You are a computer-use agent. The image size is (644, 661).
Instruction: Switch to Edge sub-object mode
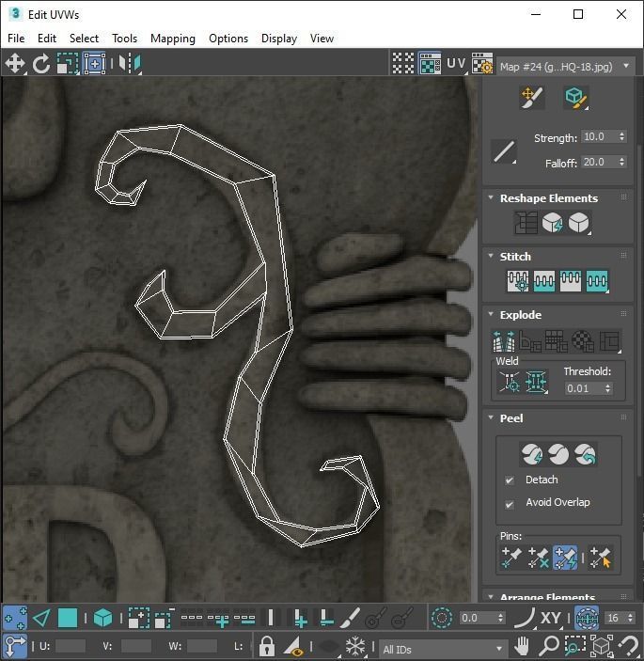(x=41, y=619)
